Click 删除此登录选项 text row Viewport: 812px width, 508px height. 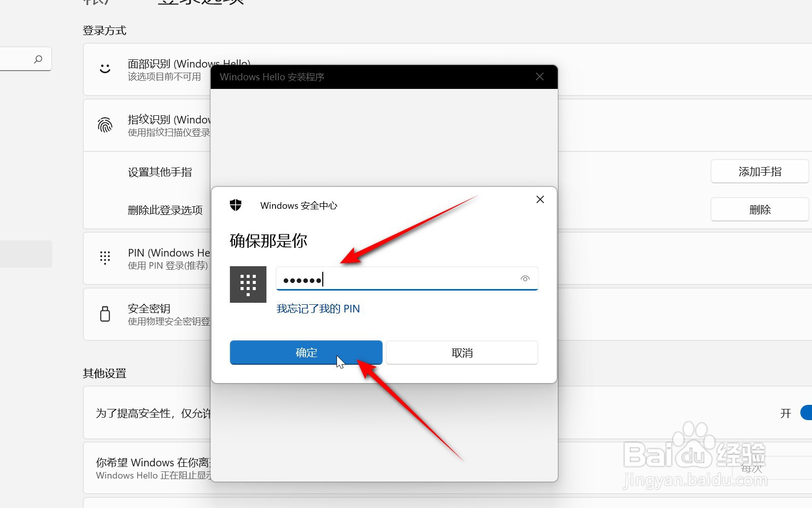point(165,210)
